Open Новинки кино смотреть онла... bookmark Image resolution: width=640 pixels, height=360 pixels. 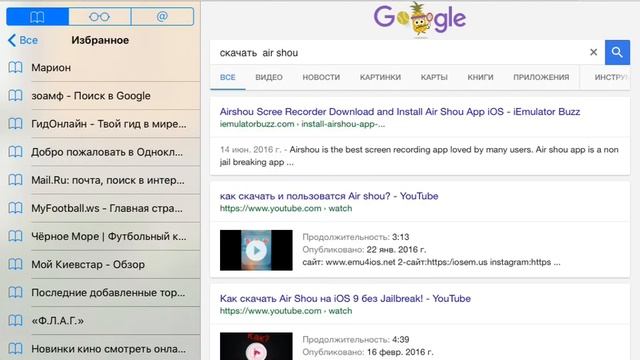pos(108,349)
